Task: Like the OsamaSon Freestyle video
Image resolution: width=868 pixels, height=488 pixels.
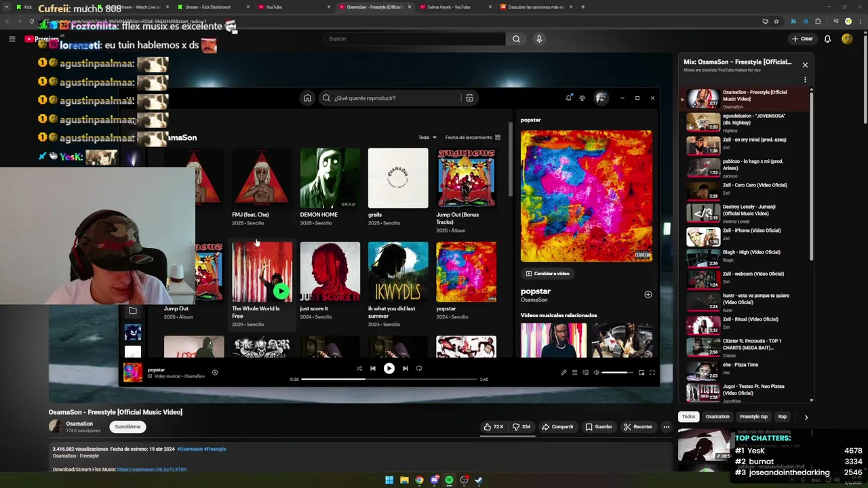Action: tap(494, 427)
